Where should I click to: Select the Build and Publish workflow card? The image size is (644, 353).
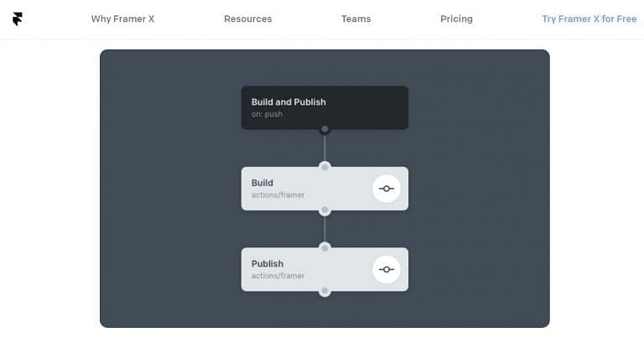[x=325, y=107]
